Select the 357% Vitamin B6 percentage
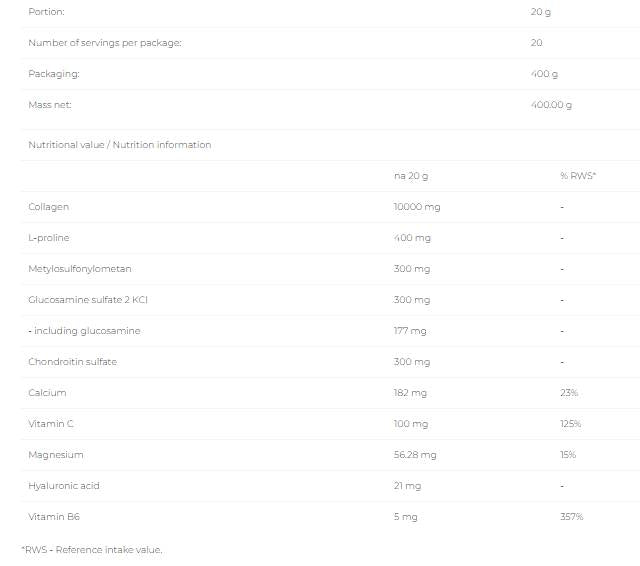 (572, 517)
